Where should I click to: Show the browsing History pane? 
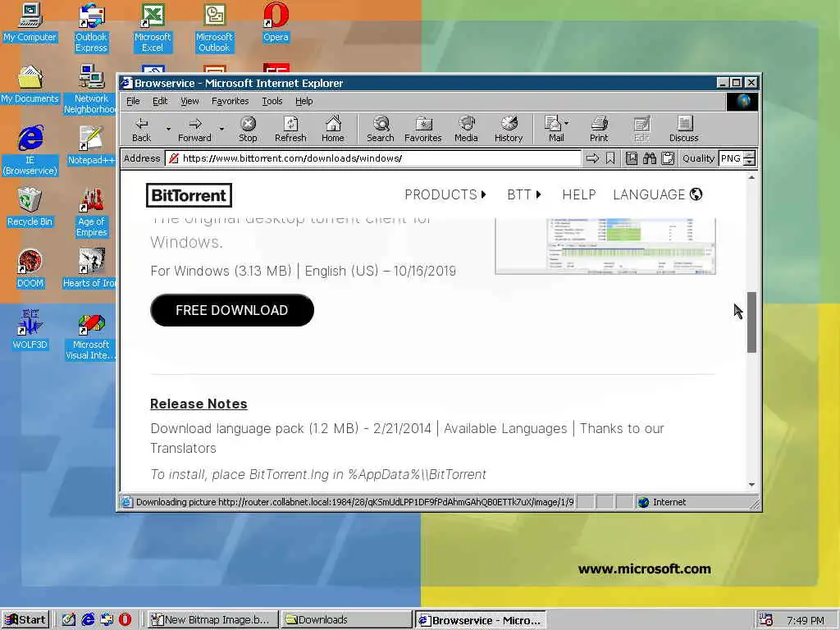point(509,129)
